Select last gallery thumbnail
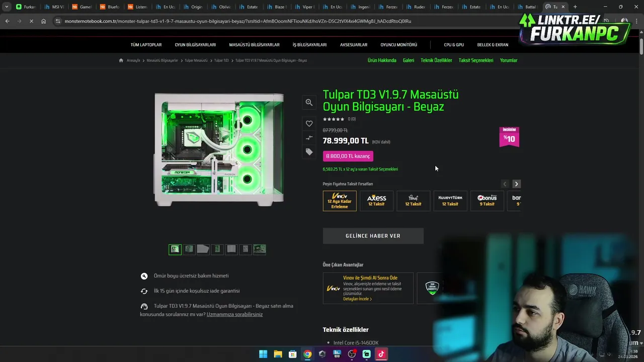This screenshot has width=644, height=362. click(260, 249)
